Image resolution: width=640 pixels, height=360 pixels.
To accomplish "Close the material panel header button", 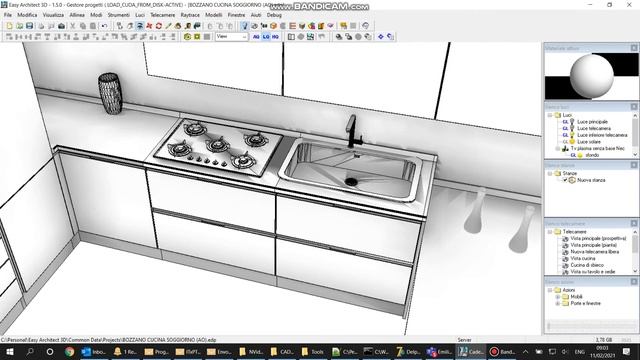I will (634, 48).
